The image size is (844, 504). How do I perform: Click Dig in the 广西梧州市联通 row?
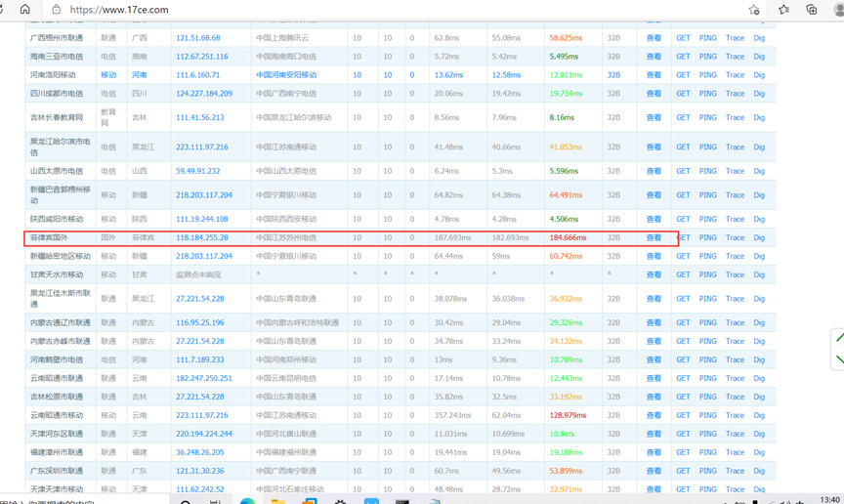759,38
